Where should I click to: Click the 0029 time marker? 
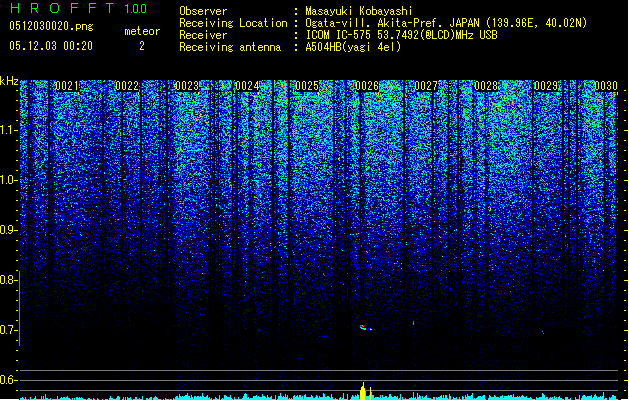pos(546,86)
